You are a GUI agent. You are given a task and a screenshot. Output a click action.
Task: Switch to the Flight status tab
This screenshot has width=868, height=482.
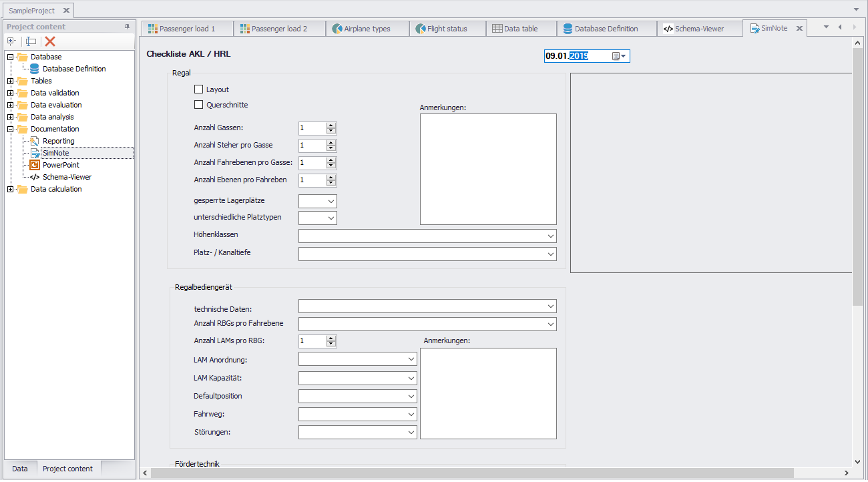(447, 28)
